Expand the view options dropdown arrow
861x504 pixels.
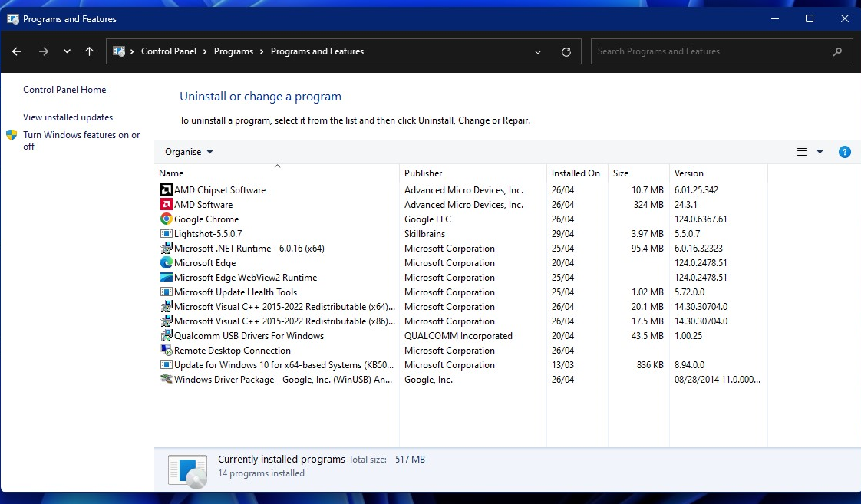coord(820,152)
